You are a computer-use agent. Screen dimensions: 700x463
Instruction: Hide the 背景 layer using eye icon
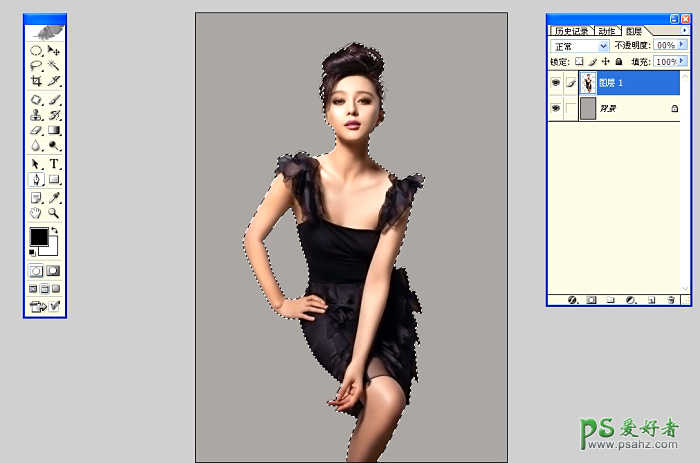[x=555, y=109]
